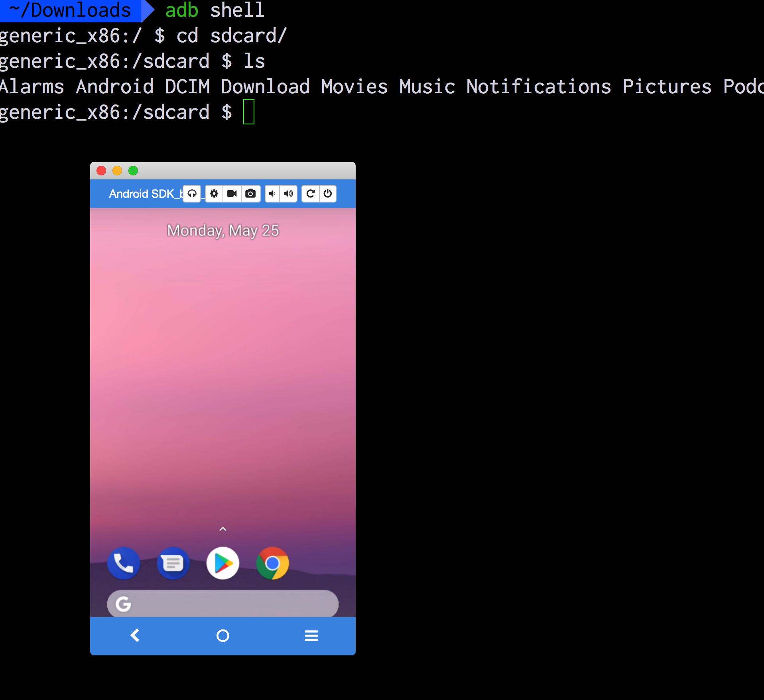Image resolution: width=764 pixels, height=700 pixels.
Task: Launch the Messages app
Action: [x=173, y=563]
